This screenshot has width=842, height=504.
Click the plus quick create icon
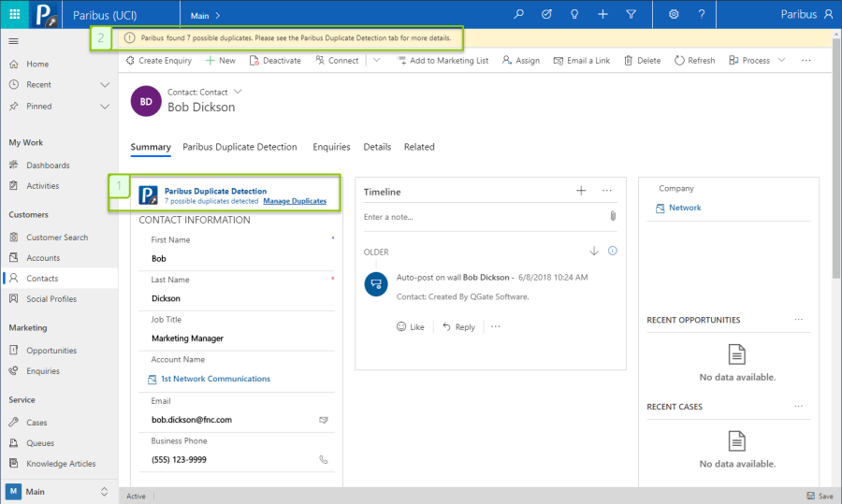[603, 14]
